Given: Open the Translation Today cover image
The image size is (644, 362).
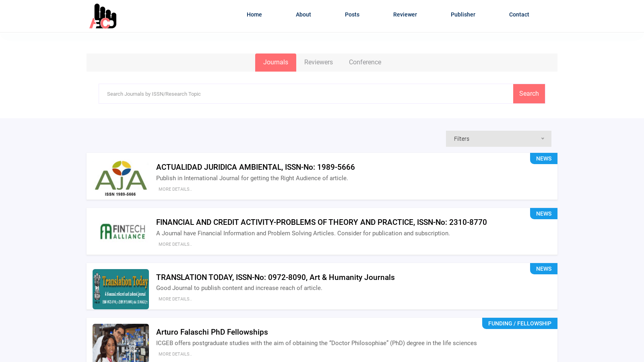Looking at the screenshot, I should [121, 289].
